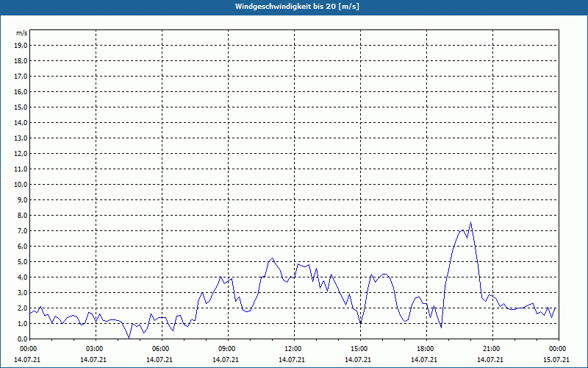Select the "15.07.21" date label
This screenshot has height=368, width=588.
click(x=556, y=359)
